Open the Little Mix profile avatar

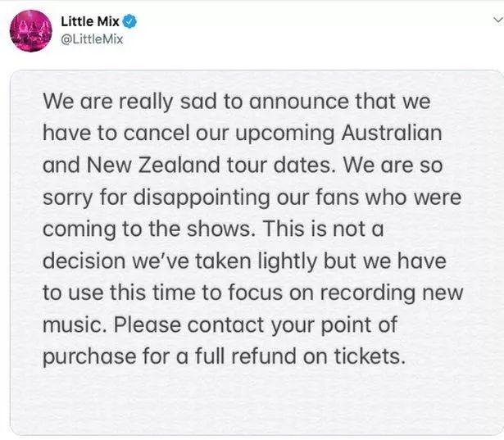[31, 31]
